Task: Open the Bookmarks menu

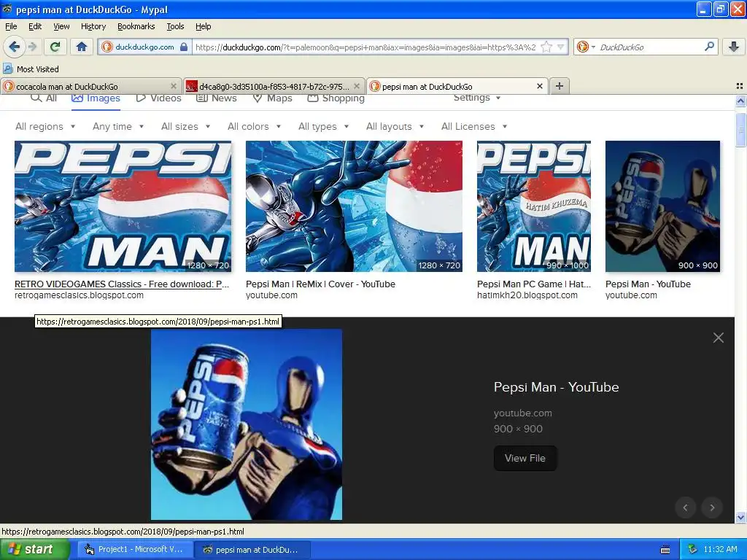Action: (x=136, y=26)
